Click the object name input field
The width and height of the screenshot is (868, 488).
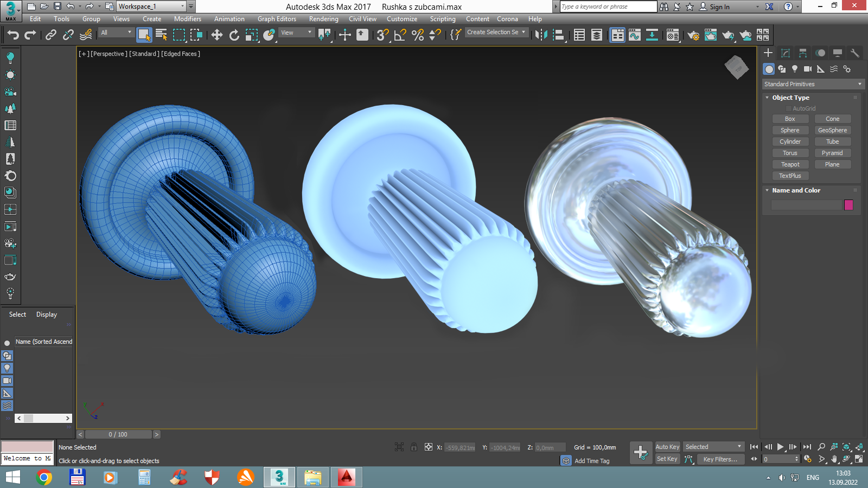806,205
